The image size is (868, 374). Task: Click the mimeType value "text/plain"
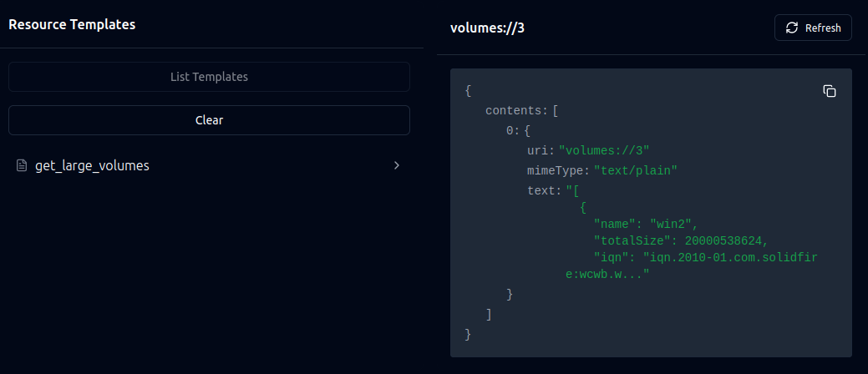pos(636,171)
